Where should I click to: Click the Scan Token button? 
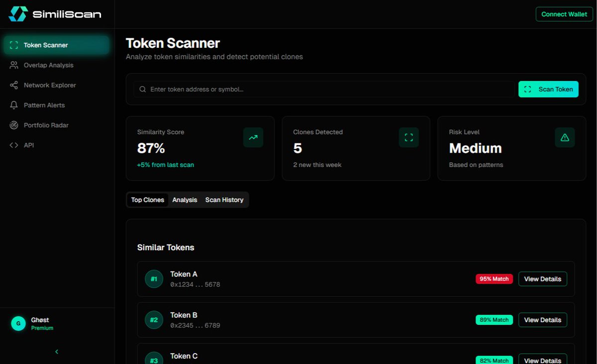pyautogui.click(x=548, y=89)
